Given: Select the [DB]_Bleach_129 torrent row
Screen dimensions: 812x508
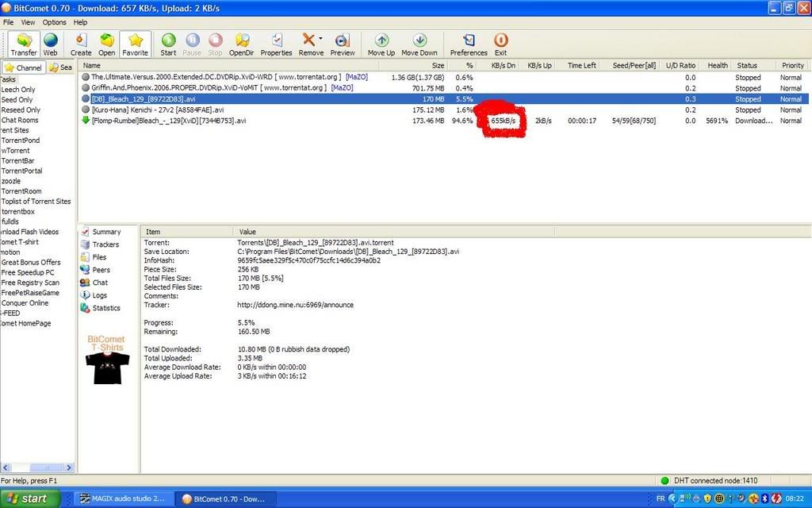Looking at the screenshot, I should pyautogui.click(x=444, y=99).
